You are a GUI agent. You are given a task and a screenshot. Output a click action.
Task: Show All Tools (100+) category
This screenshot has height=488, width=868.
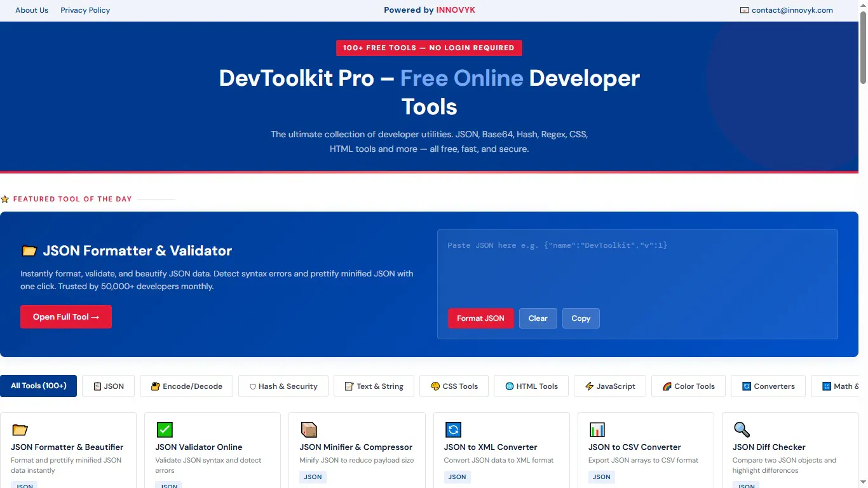(x=39, y=386)
